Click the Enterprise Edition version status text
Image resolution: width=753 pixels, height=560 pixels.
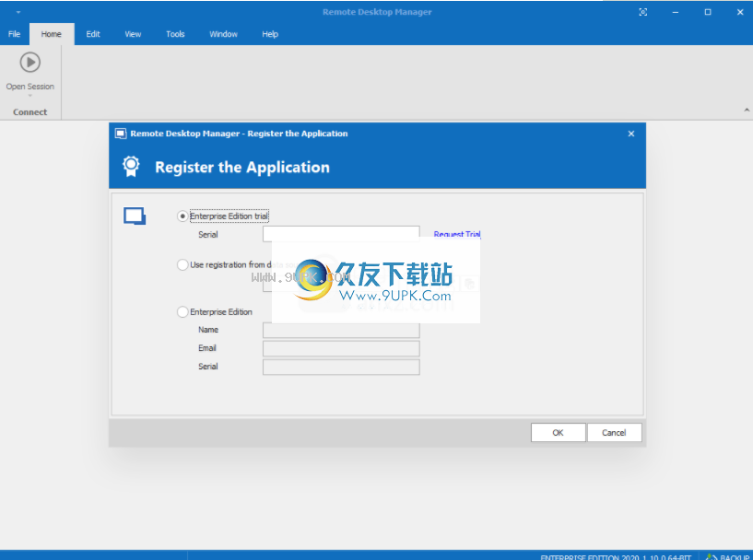click(x=616, y=557)
